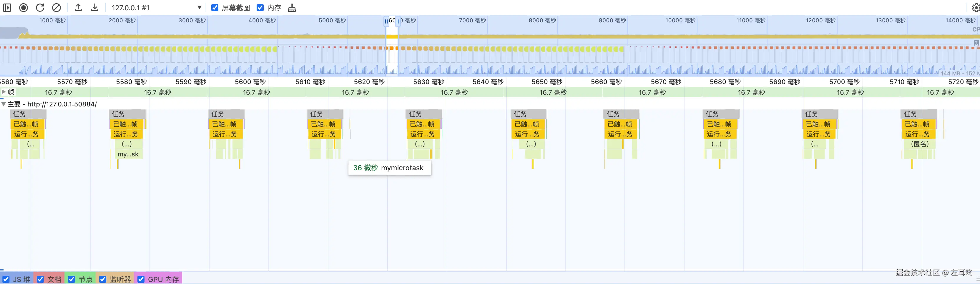Select the 任务 bar above my...sk
This screenshot has width=980, height=284.
pyautogui.click(x=127, y=114)
